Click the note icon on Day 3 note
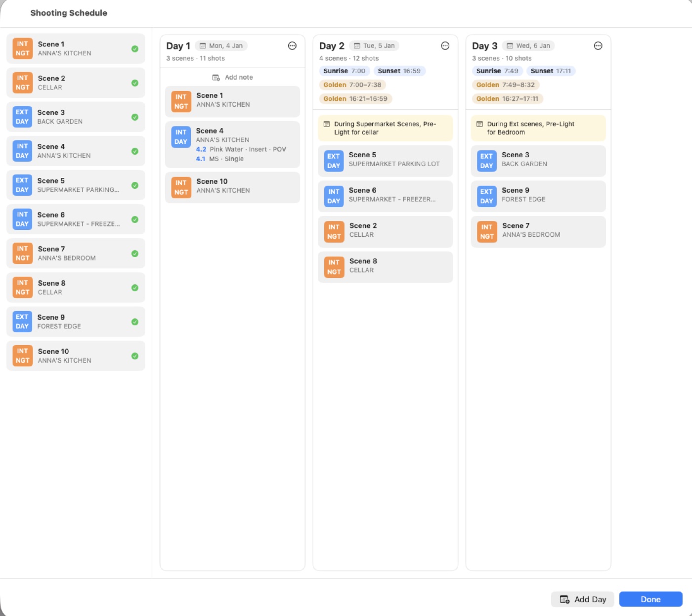The image size is (692, 616). tap(479, 124)
